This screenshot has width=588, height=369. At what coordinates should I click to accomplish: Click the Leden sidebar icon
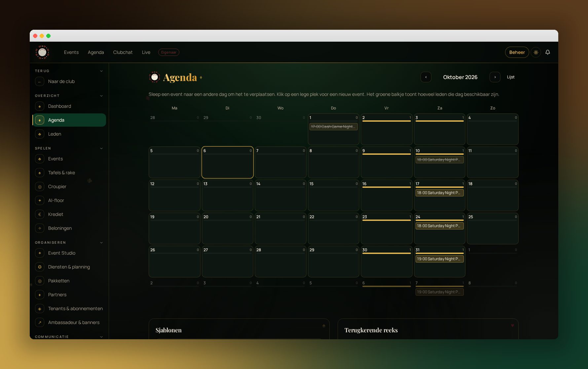[40, 134]
